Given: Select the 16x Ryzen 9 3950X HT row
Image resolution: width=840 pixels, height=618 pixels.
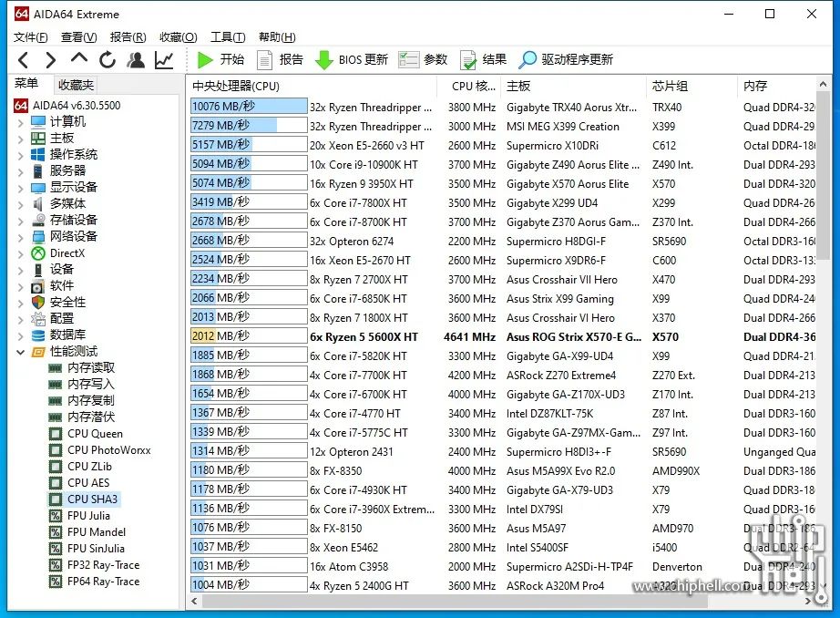Looking at the screenshot, I should 503,184.
